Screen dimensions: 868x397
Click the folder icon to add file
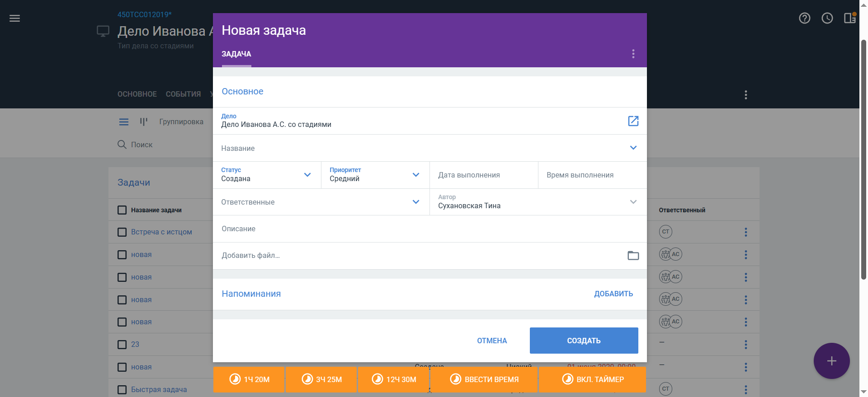[x=633, y=256]
